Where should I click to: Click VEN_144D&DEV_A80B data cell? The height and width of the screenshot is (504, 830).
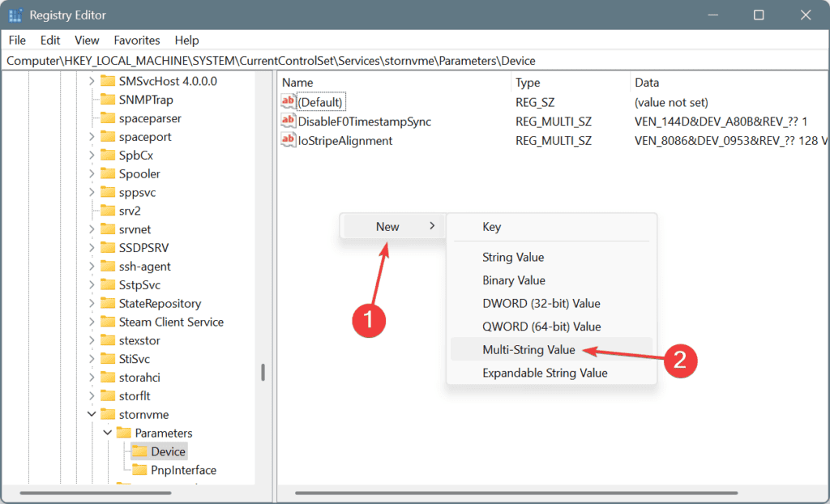[721, 122]
